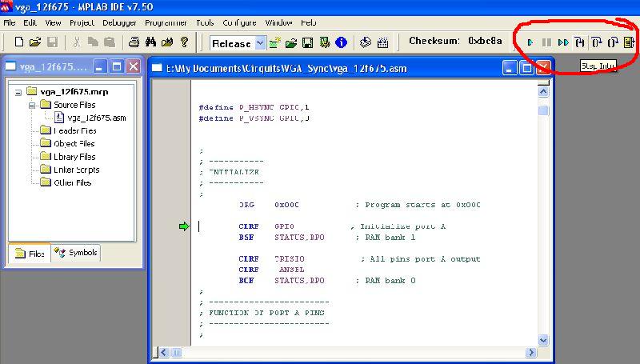Collapse the Source Files folder
Screen dimensions: 640x364
32,105
